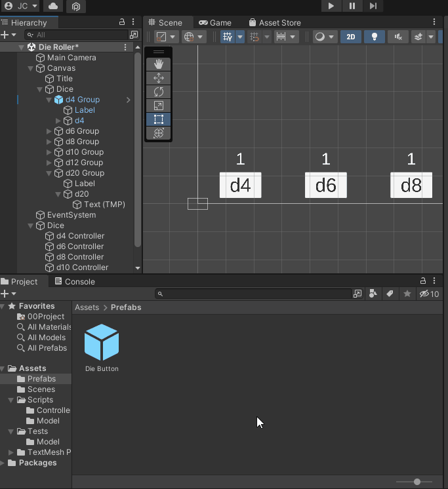
Task: Toggle scene lighting bulb
Action: click(375, 37)
